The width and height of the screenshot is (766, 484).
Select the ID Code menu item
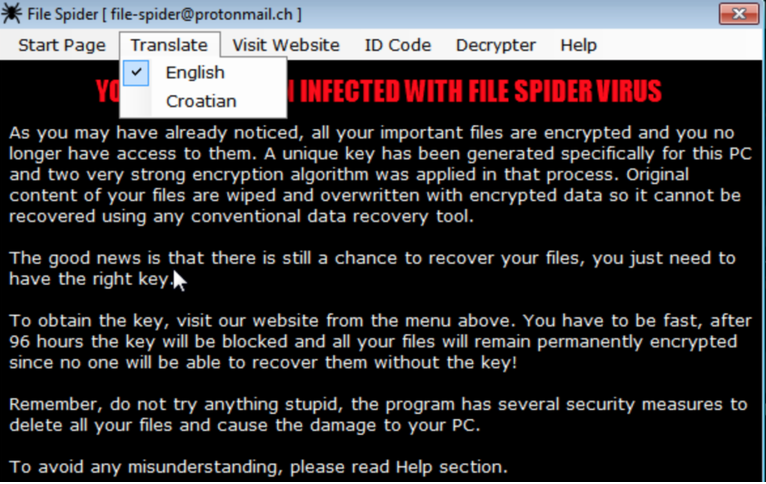coord(398,45)
